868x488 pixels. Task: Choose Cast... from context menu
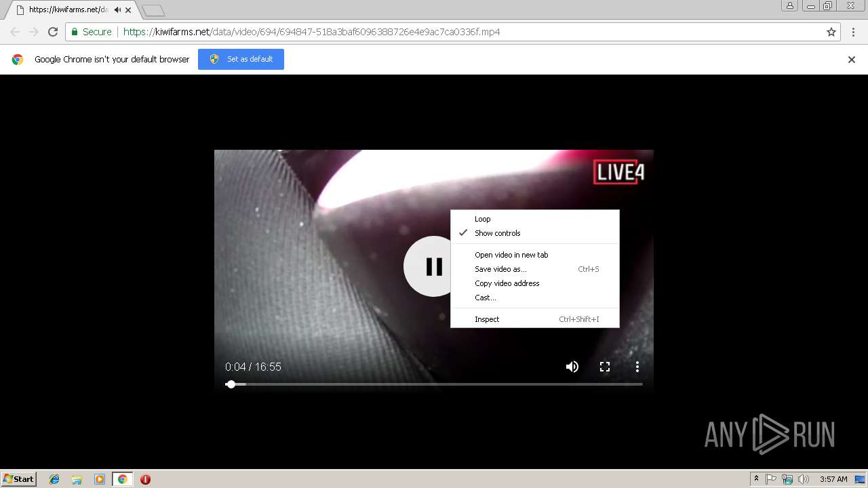coord(534,298)
